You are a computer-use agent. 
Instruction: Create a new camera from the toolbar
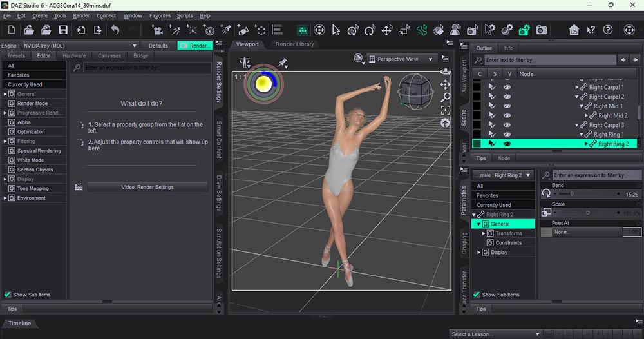tap(157, 30)
